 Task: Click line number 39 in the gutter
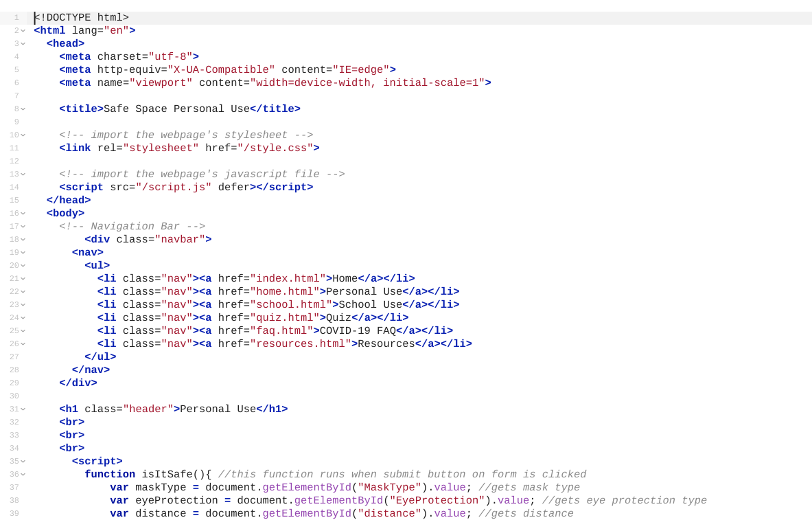(14, 513)
